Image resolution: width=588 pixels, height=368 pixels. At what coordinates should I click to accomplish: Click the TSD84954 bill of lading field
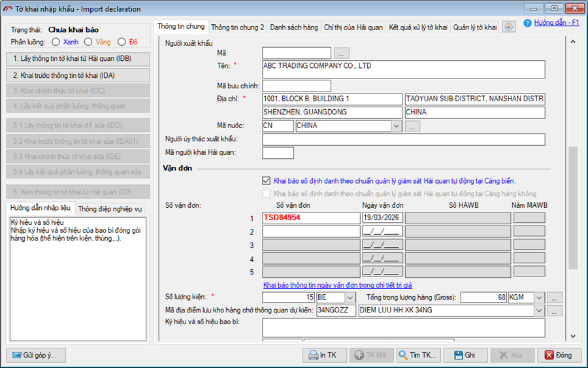coord(311,218)
